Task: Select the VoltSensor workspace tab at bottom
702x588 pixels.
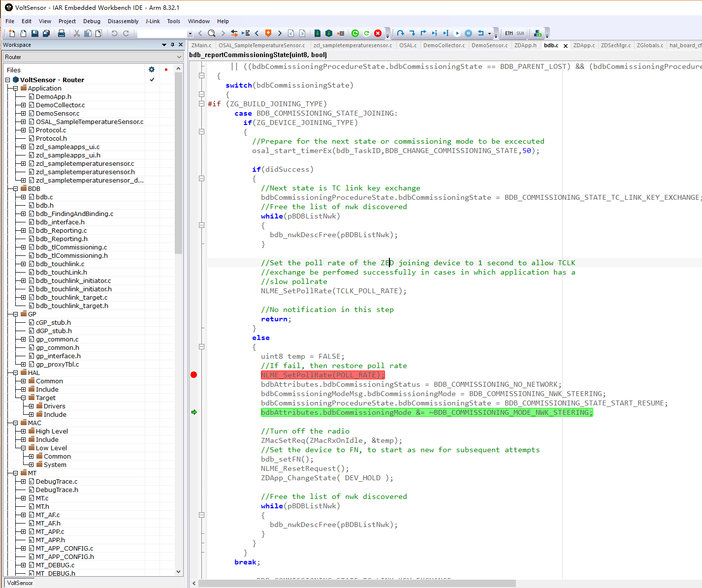Action: click(20, 583)
